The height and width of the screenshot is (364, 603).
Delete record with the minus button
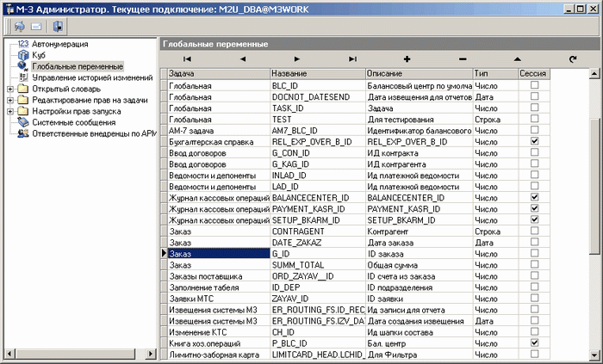tap(462, 59)
